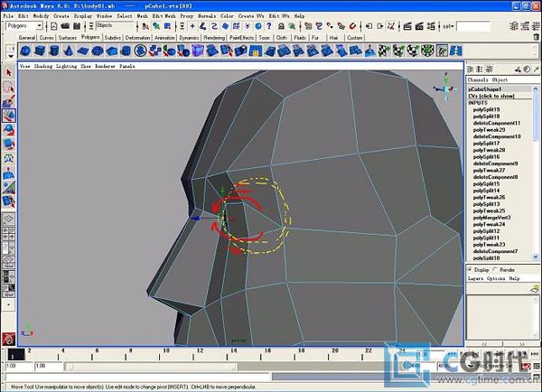Click Channel Box scrollbar down arrow
542x392 pixels.
[536, 257]
